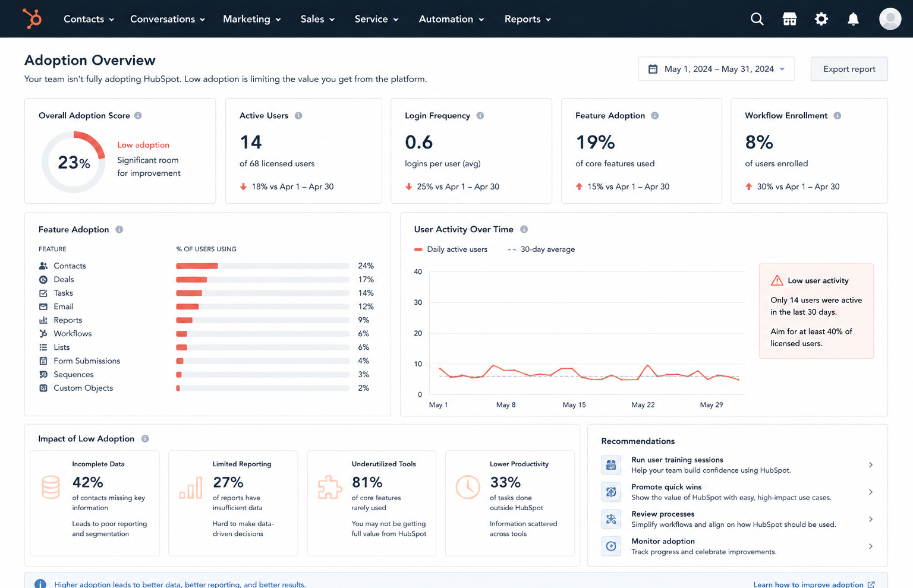Open Promote quick wins recommendation
Viewport: 913px width, 588px height.
[738, 492]
